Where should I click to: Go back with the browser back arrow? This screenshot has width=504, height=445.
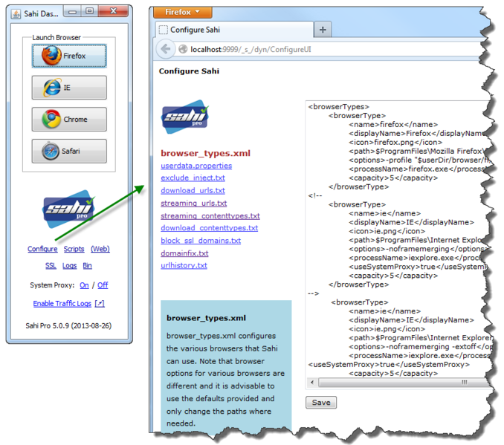click(166, 49)
